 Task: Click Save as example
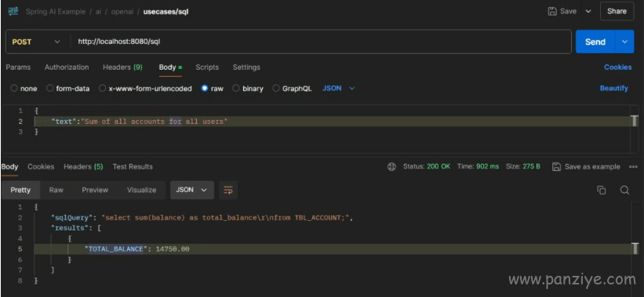coord(587,167)
